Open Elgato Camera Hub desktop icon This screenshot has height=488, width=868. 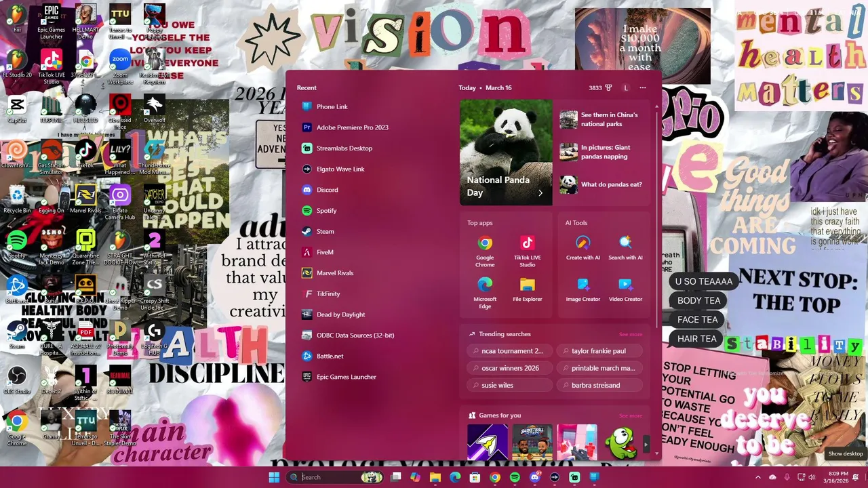click(x=120, y=203)
